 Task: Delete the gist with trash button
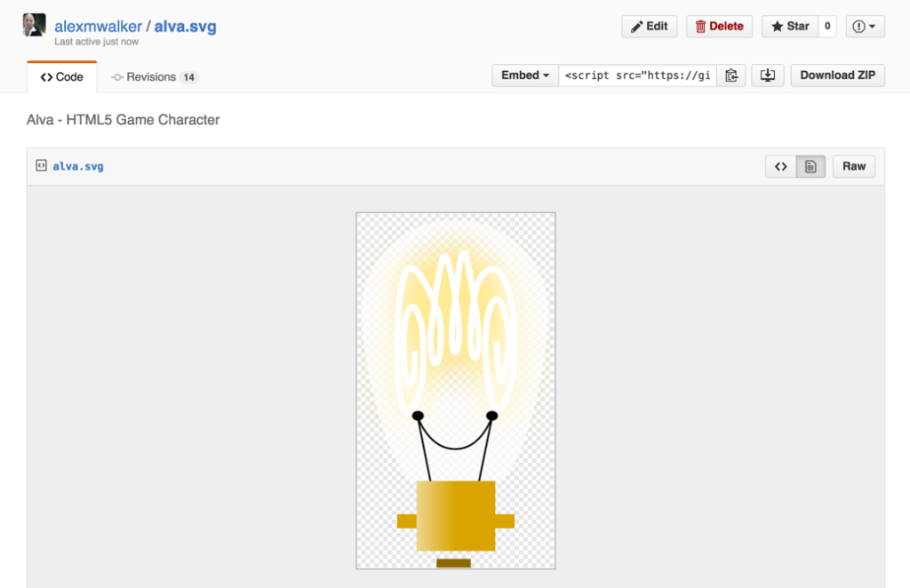tap(719, 26)
